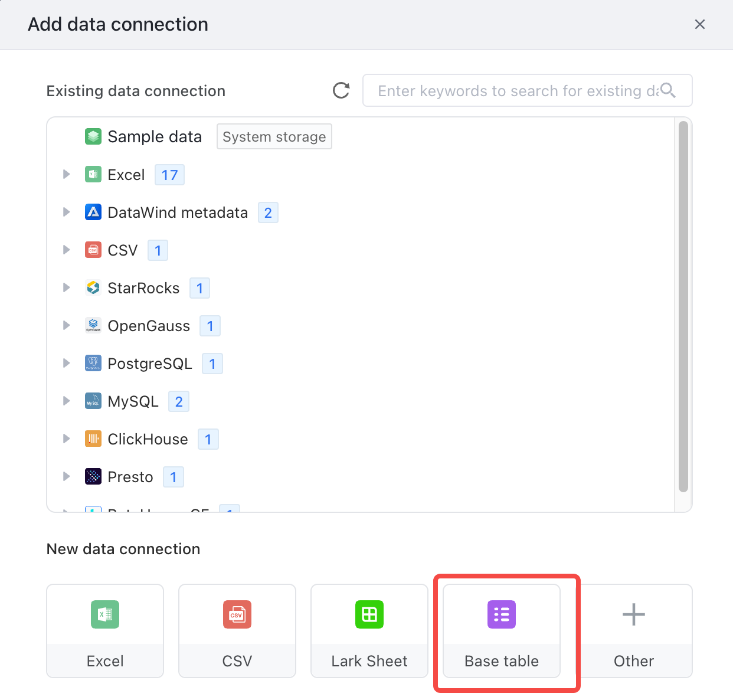This screenshot has height=700, width=733.
Task: Close the Add data connection dialog
Action: click(x=700, y=24)
